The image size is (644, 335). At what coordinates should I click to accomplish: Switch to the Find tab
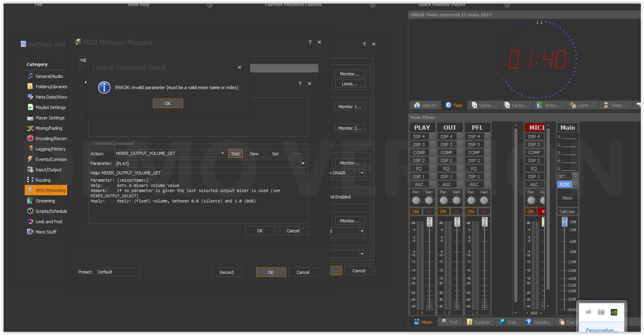tap(449, 322)
